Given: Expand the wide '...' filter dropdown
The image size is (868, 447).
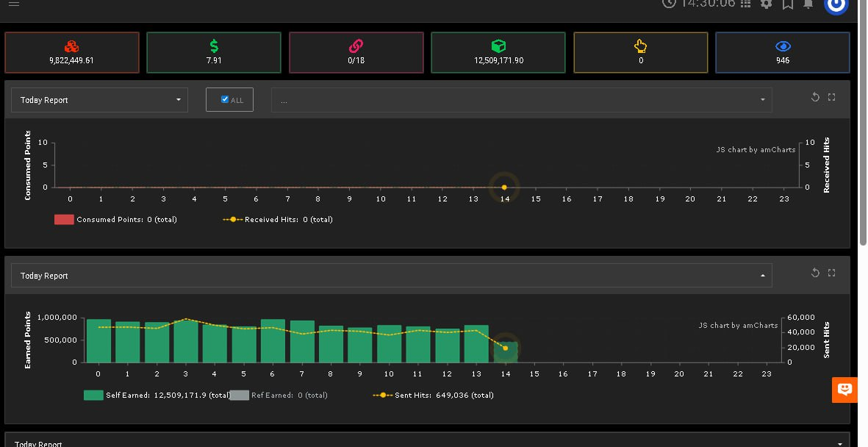Looking at the screenshot, I should (x=521, y=100).
